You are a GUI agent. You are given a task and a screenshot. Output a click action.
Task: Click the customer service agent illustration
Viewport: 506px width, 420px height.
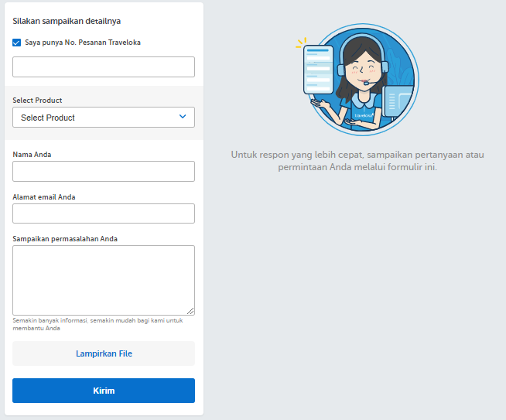[x=358, y=80]
